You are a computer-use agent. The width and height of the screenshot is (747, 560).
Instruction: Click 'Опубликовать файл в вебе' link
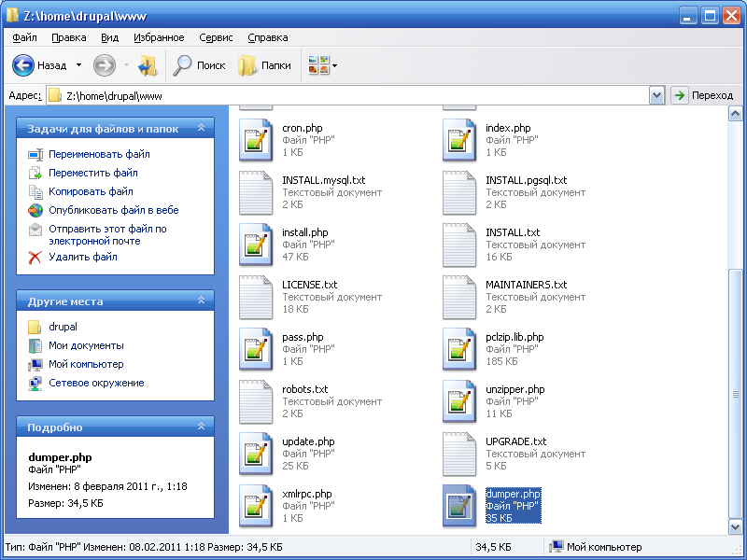pos(113,210)
